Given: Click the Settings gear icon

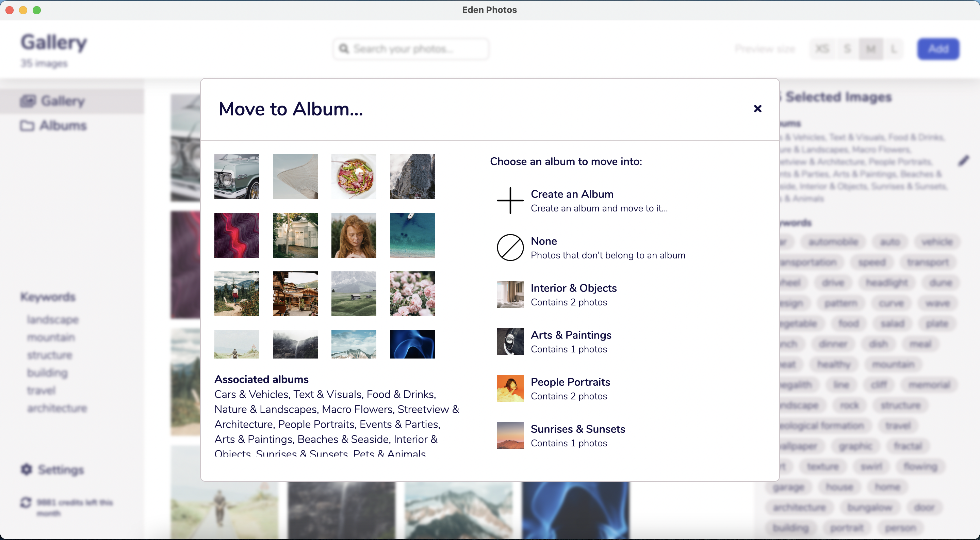Looking at the screenshot, I should 26,470.
